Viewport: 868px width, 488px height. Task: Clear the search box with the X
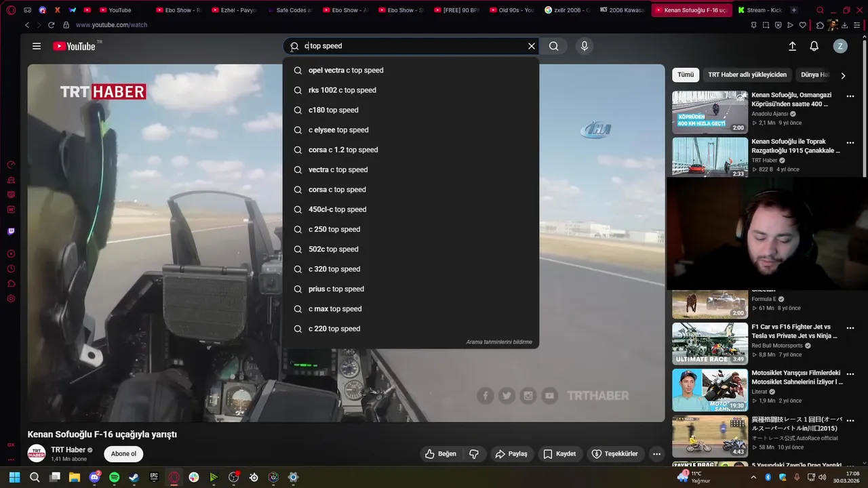532,46
